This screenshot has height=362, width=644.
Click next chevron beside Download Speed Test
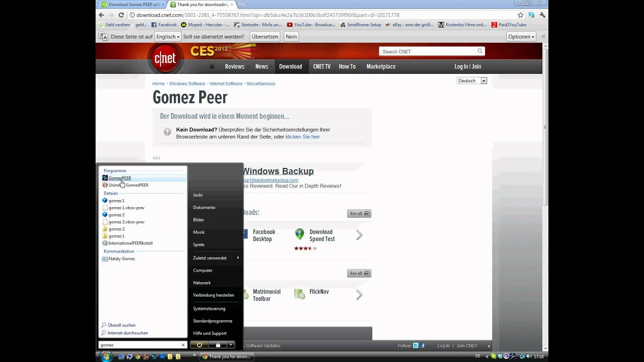click(359, 235)
